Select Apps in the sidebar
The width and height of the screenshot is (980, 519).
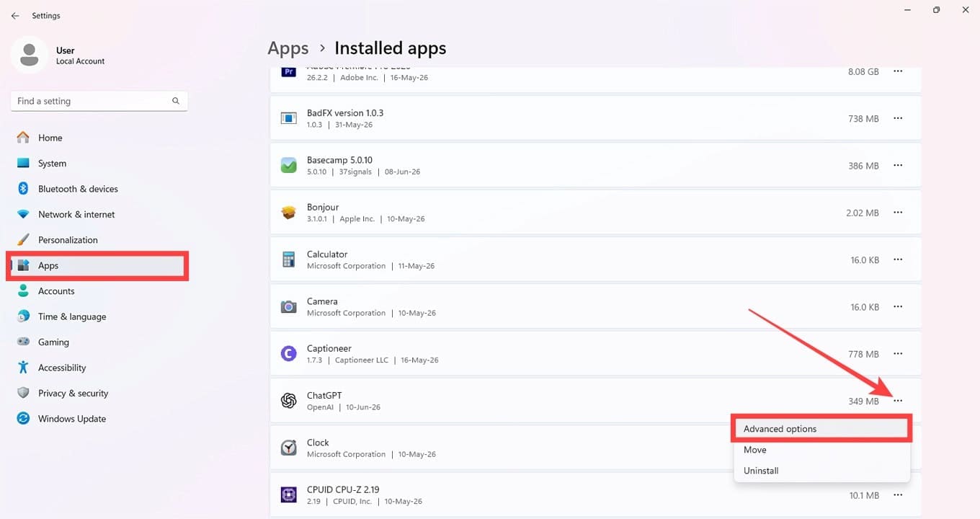(99, 265)
